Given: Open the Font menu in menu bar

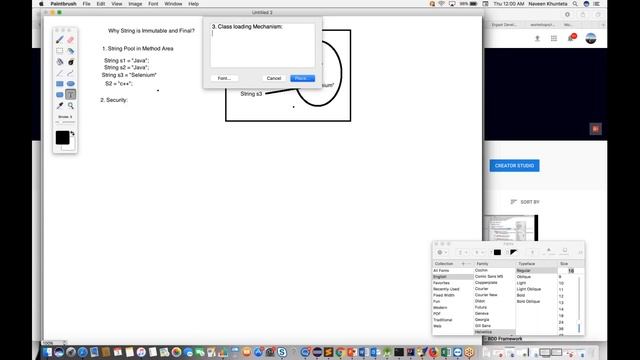Looking at the screenshot, I should [x=153, y=4].
